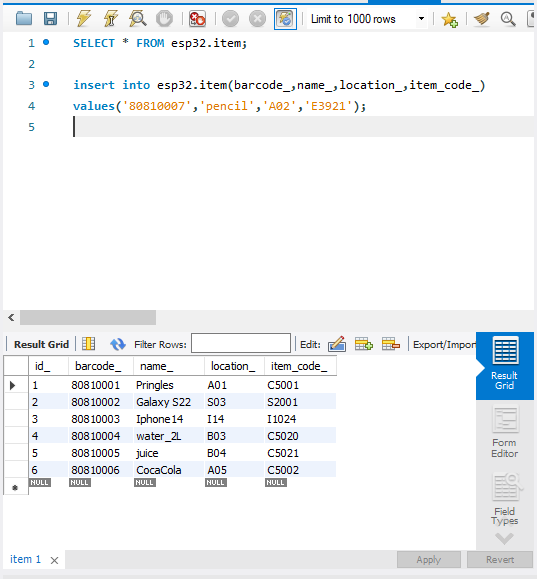Select row 1 via row marker arrow
Image resolution: width=537 pixels, height=579 pixels.
(x=13, y=385)
